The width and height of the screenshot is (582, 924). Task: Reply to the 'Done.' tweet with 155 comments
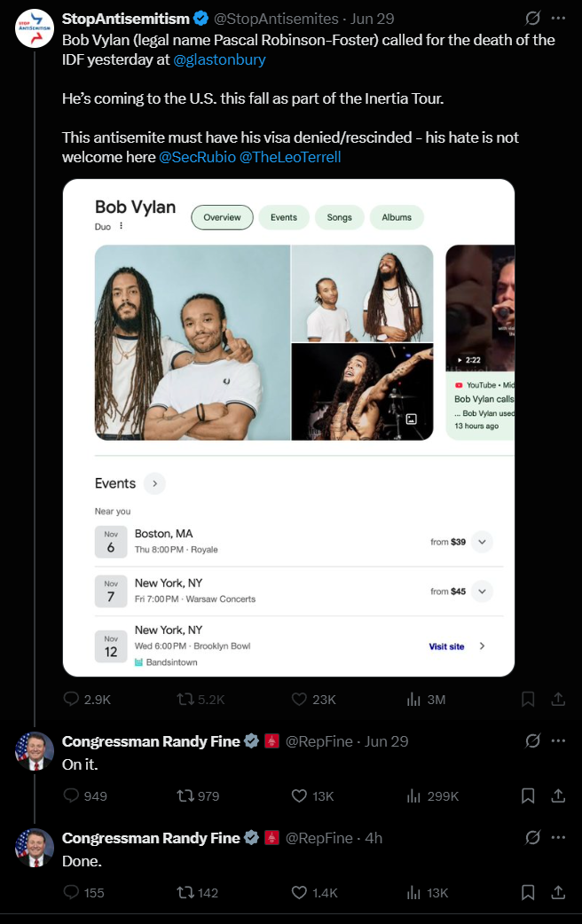(71, 892)
